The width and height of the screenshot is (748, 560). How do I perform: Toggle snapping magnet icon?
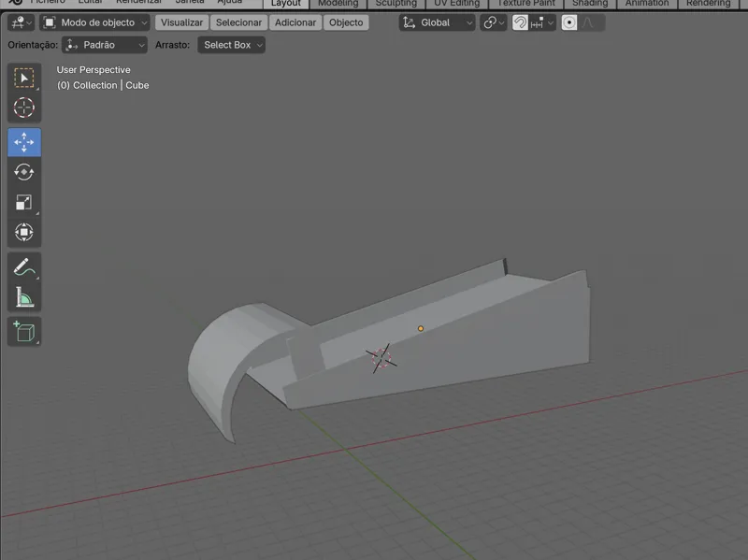(520, 22)
